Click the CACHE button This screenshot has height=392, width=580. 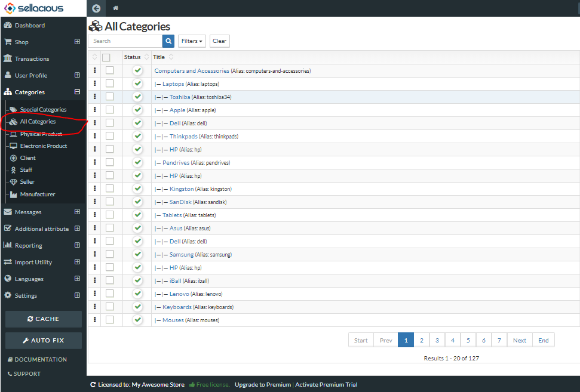pyautogui.click(x=44, y=319)
